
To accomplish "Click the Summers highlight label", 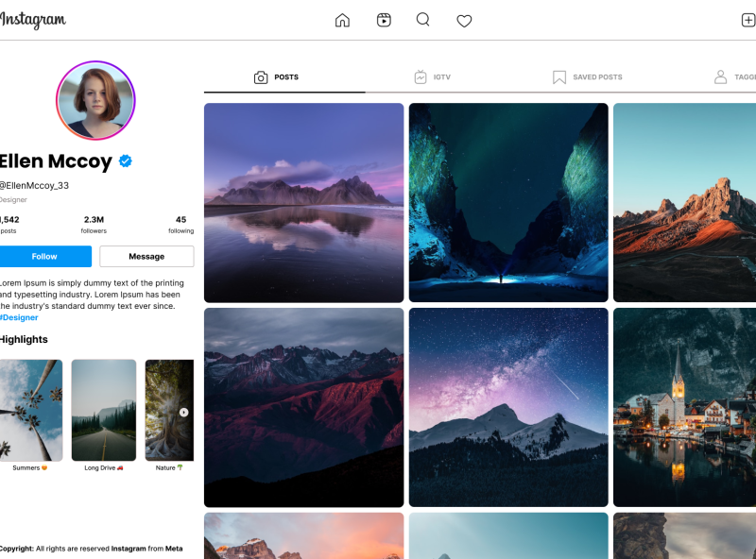I will [x=30, y=468].
